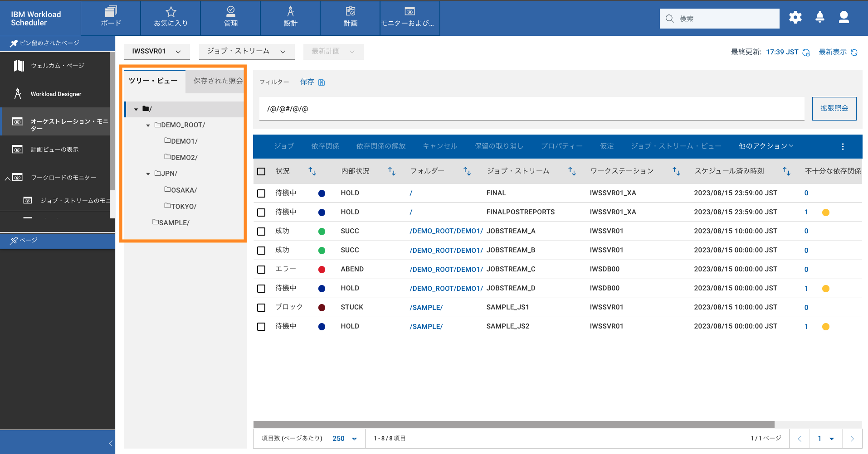Switch to 保存された照会 tab

click(216, 81)
